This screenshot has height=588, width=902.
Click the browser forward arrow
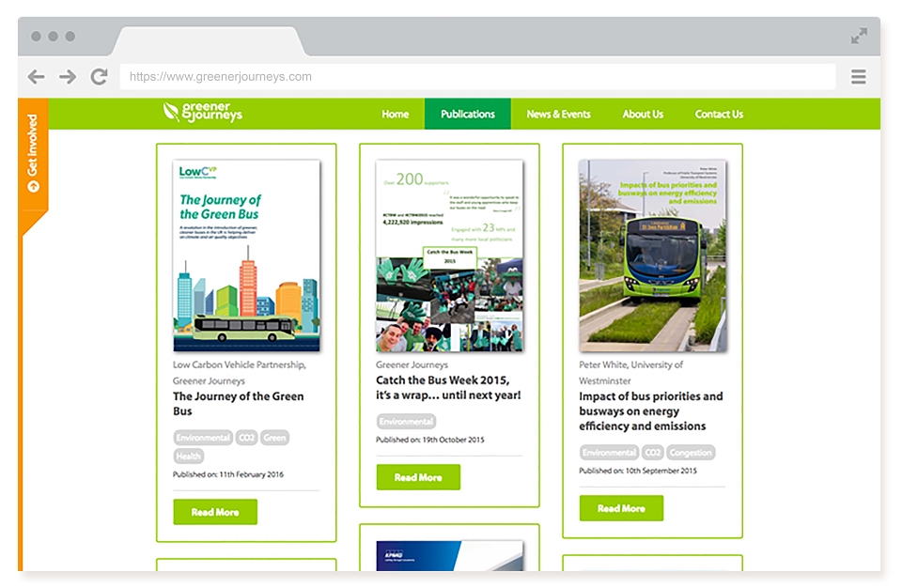(x=68, y=76)
